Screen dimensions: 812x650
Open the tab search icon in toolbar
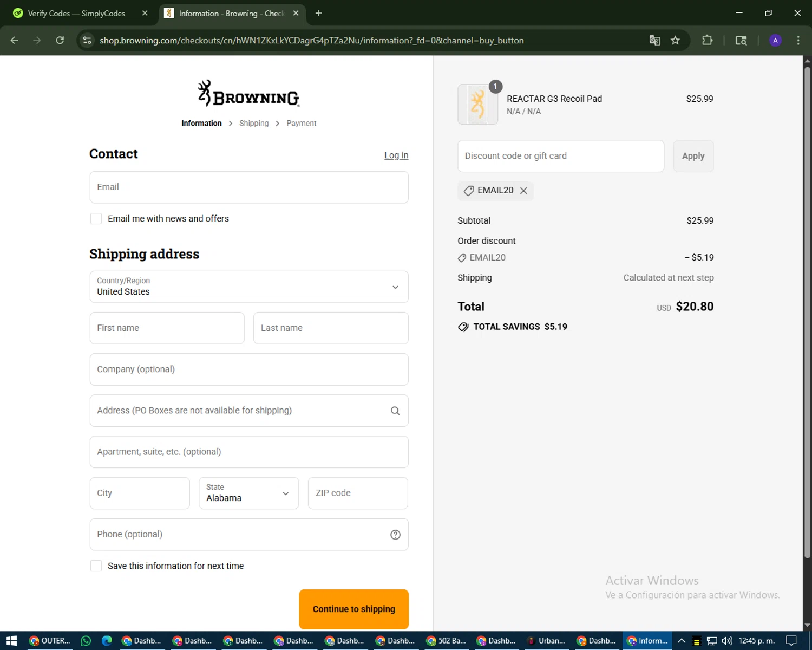pos(741,40)
